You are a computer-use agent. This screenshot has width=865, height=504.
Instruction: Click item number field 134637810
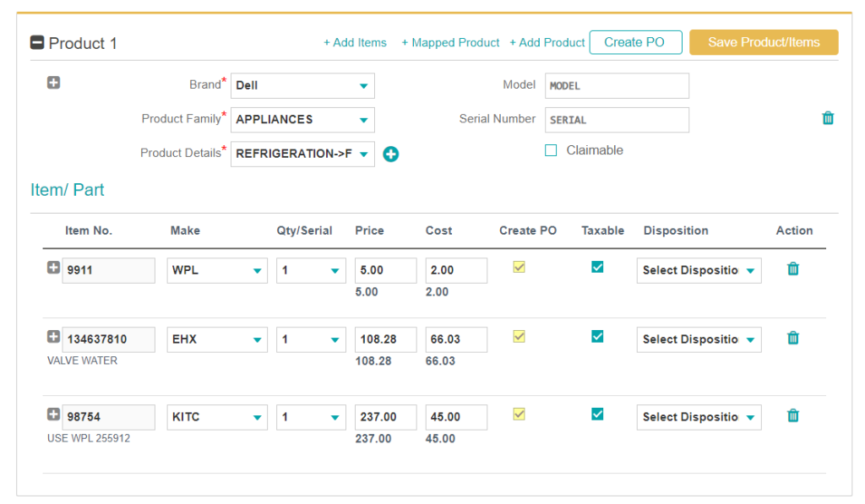[x=109, y=339]
